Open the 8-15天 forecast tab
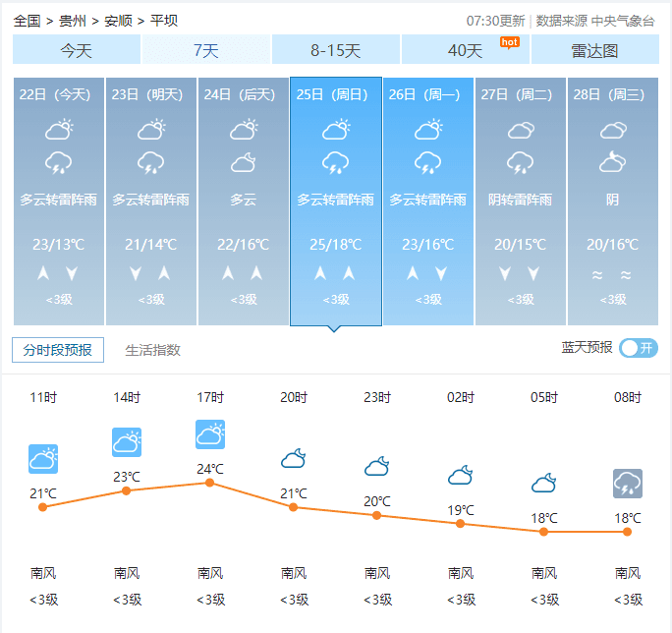The width and height of the screenshot is (672, 633). (336, 50)
